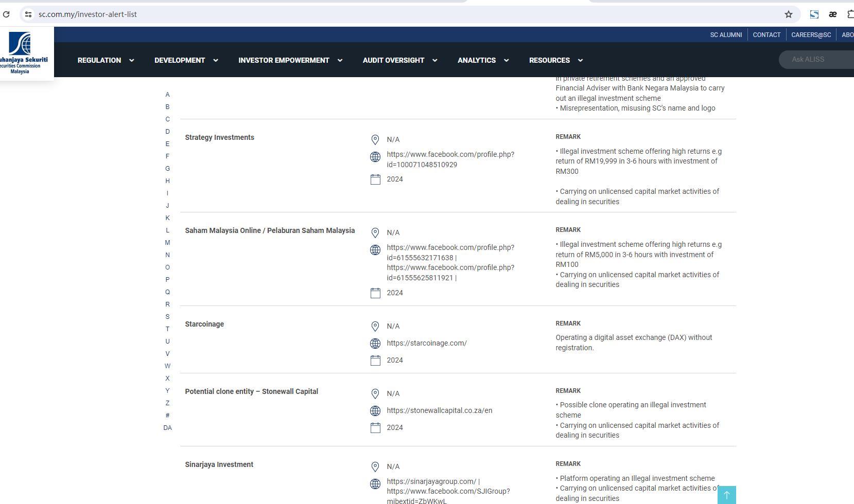Click the site information icon in address bar
Image resolution: width=854 pixels, height=504 pixels.
pyautogui.click(x=28, y=14)
